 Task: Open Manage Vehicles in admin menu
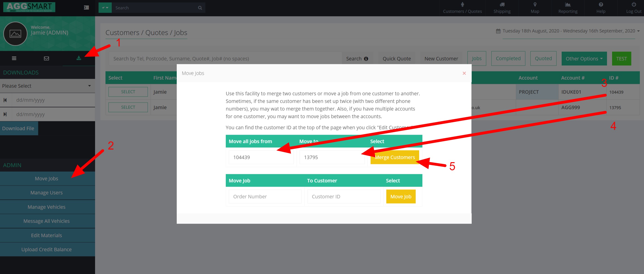pyautogui.click(x=47, y=207)
